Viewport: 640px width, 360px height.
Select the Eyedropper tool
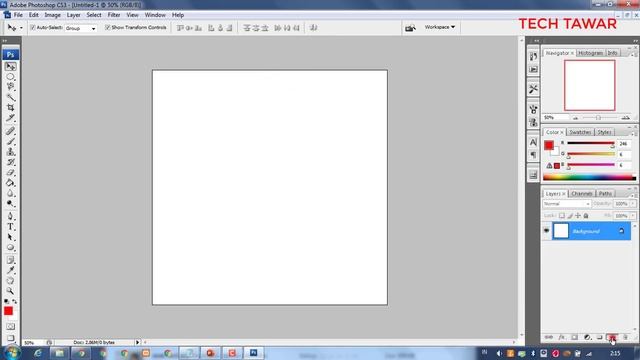(11, 270)
